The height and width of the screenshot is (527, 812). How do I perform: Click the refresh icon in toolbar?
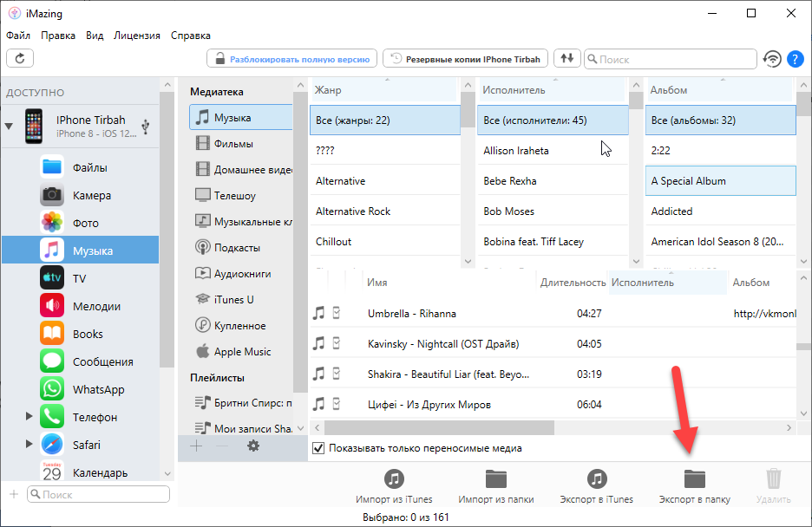[19, 59]
